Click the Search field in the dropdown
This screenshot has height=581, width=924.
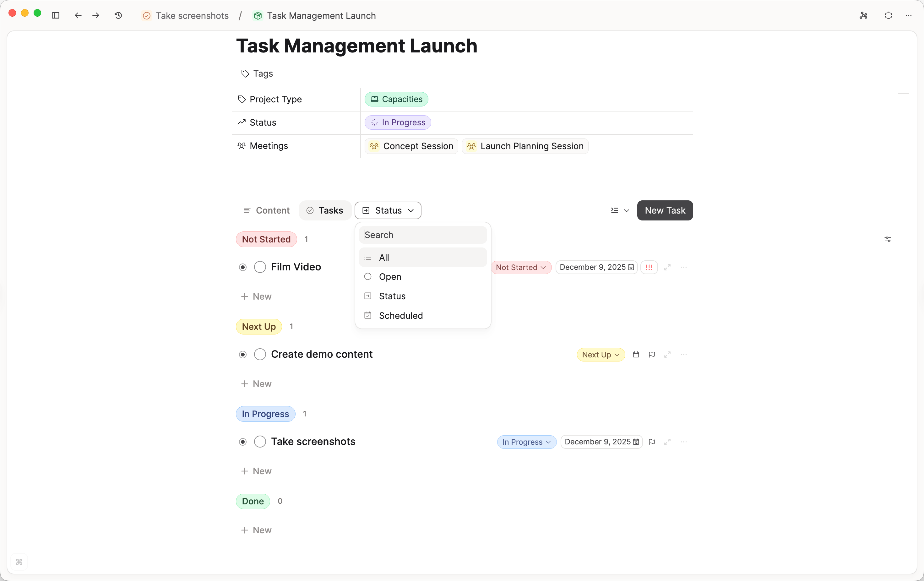click(x=422, y=235)
